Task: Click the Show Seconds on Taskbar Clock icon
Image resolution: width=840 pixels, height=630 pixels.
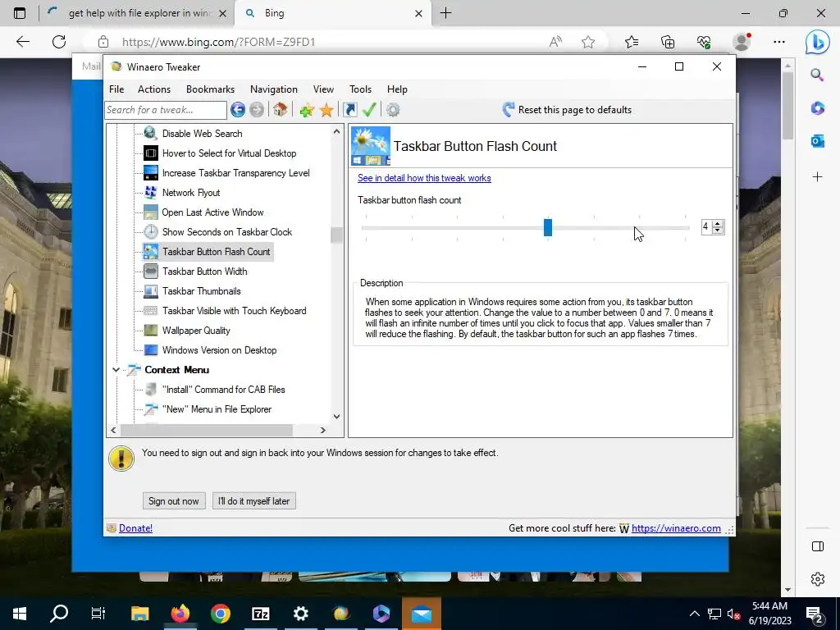Action: click(151, 232)
